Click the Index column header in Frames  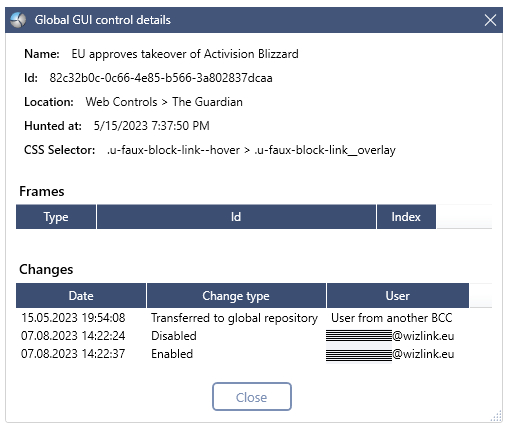click(406, 217)
